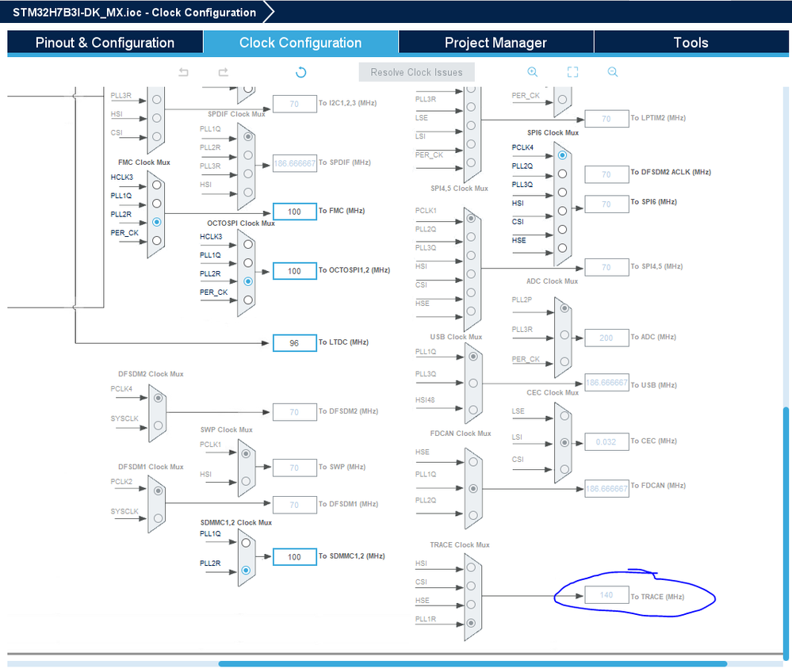Click the fit to screen icon
Screen dimensions: 792x672
point(572,71)
